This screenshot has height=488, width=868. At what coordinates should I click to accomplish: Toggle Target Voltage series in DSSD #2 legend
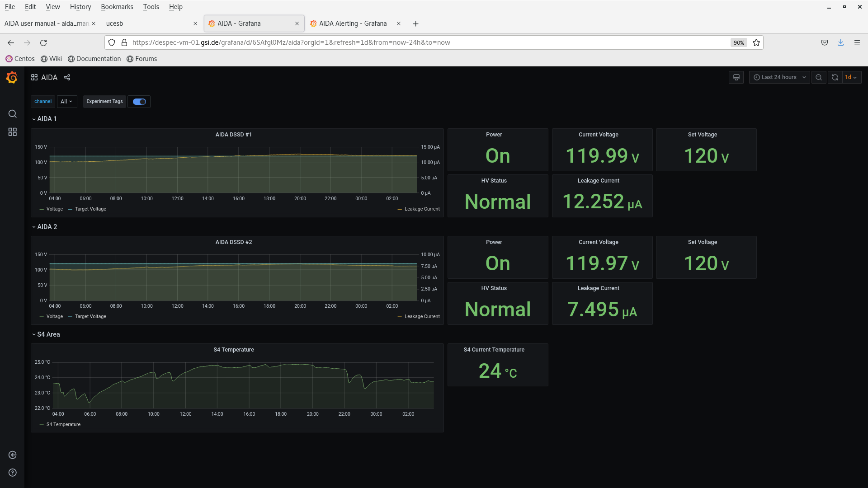tap(90, 317)
